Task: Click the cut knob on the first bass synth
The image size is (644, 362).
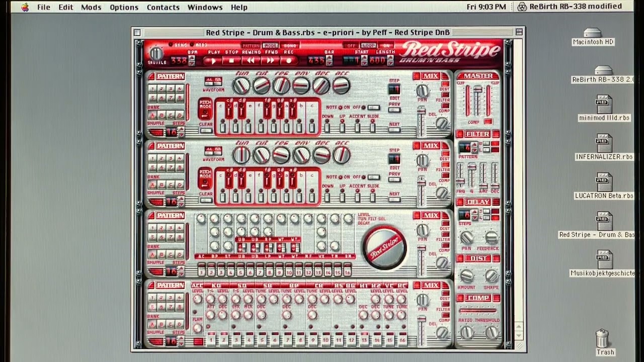Action: tap(261, 86)
